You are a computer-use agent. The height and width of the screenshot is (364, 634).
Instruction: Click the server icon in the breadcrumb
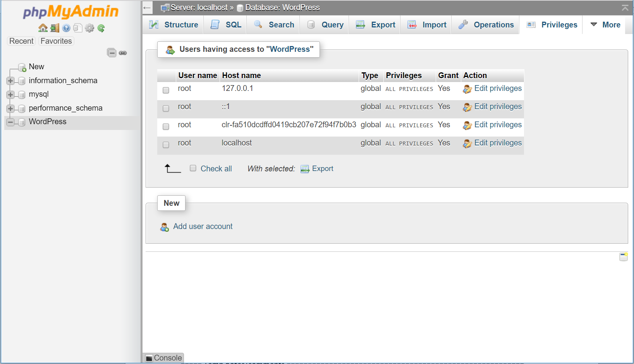(x=165, y=8)
